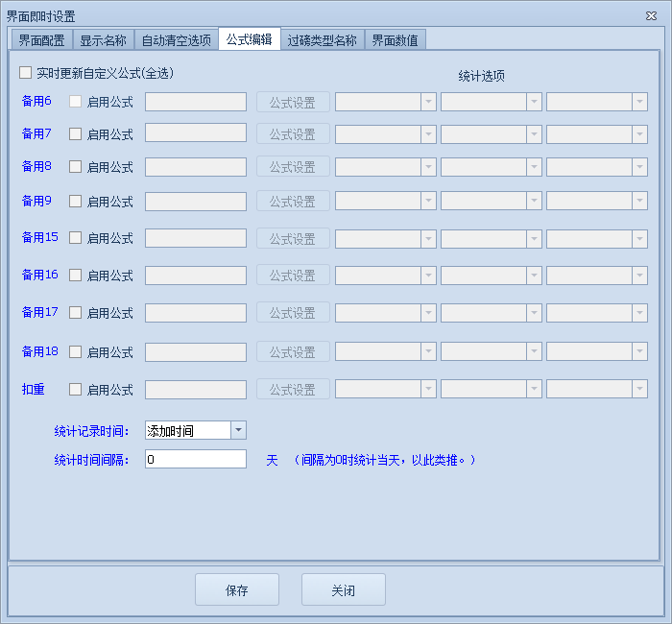Tick 启用公式 for 备用9
Viewport: 672px width, 624px height.
coord(76,201)
